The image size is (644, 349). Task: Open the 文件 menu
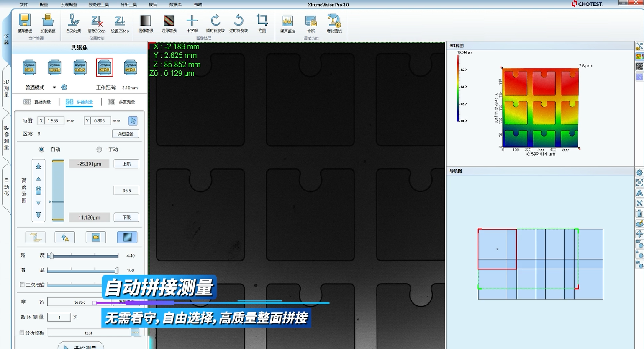pyautogui.click(x=24, y=5)
